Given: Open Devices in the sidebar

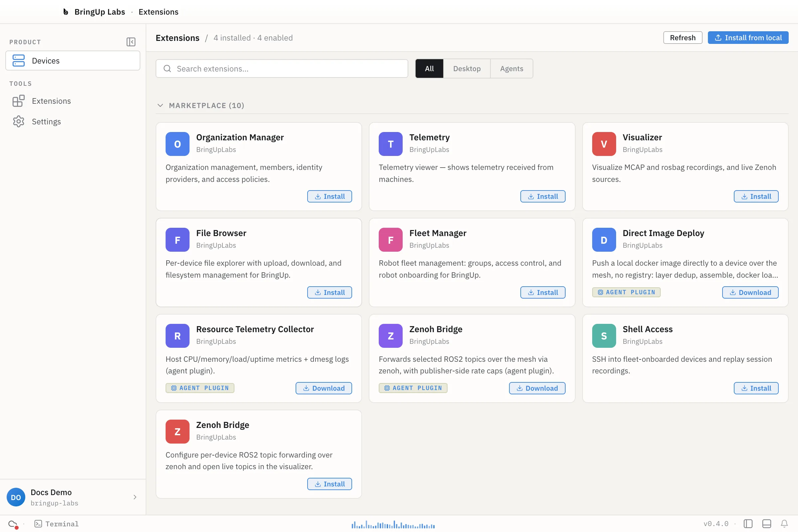Looking at the screenshot, I should (x=72, y=61).
